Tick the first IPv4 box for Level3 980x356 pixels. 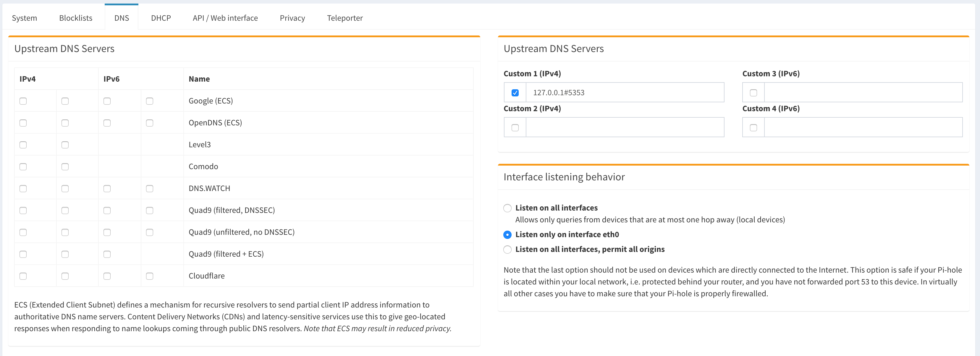[23, 145]
